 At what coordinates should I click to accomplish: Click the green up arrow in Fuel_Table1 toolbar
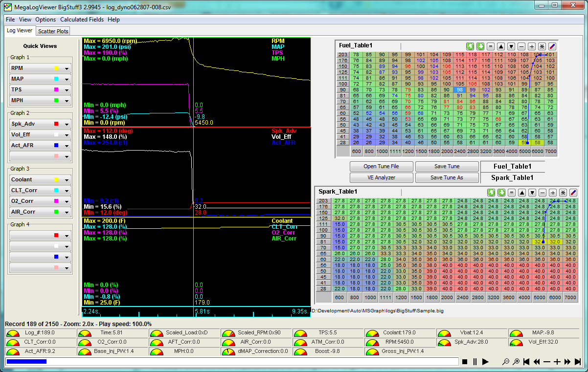coord(470,45)
